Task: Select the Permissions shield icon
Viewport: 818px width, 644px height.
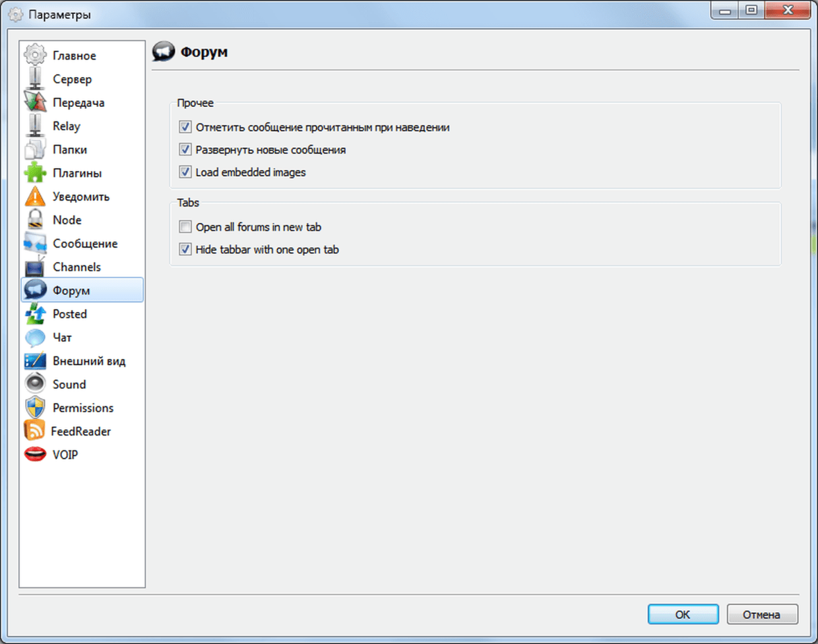Action: coord(35,408)
